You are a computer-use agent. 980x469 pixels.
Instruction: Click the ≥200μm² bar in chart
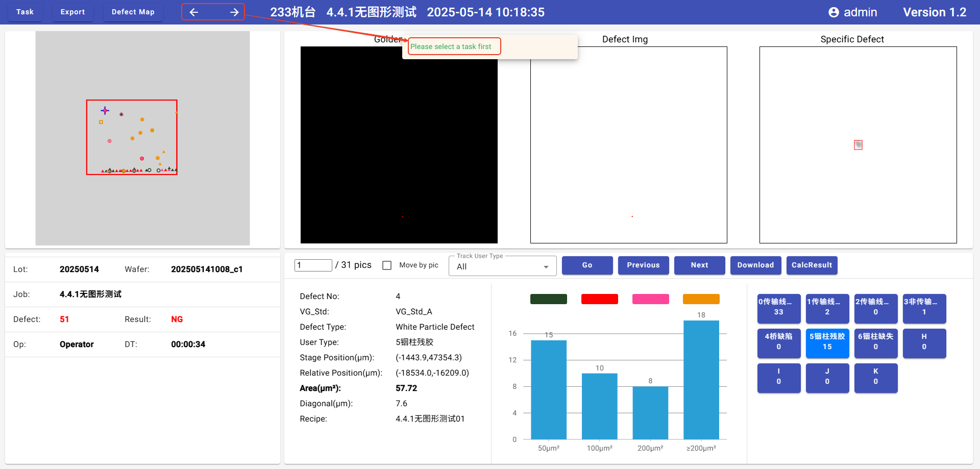pyautogui.click(x=701, y=380)
